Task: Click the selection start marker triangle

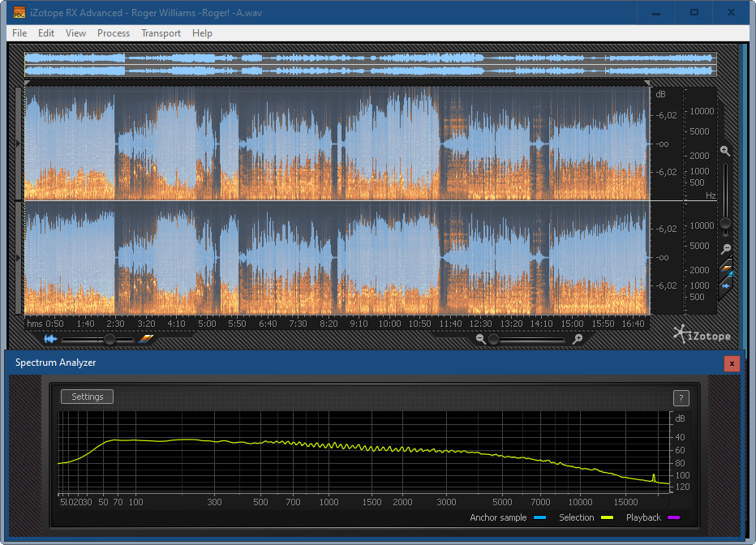Action: pyautogui.click(x=27, y=83)
